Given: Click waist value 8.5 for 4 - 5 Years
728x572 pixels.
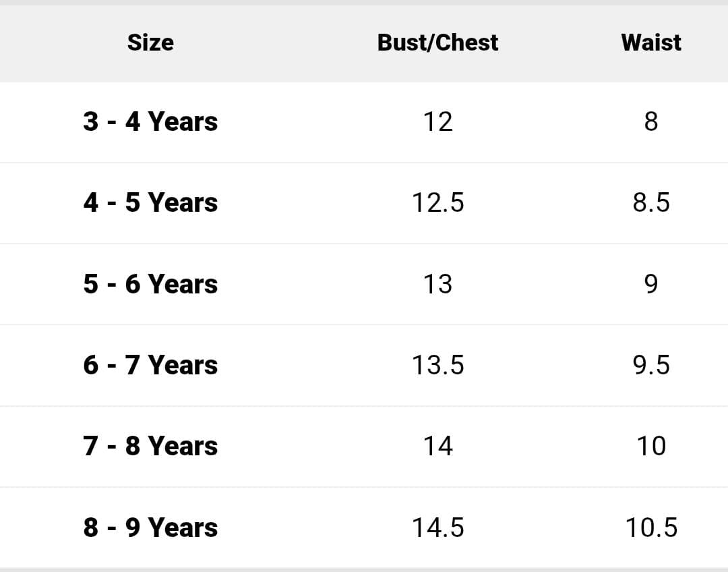Looking at the screenshot, I should tap(651, 202).
